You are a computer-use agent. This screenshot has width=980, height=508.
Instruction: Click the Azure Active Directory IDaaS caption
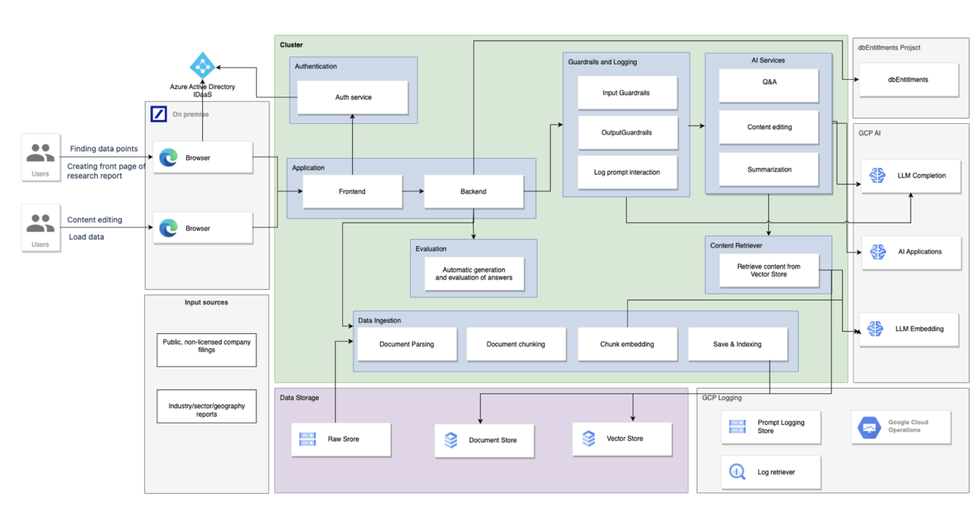click(x=202, y=90)
